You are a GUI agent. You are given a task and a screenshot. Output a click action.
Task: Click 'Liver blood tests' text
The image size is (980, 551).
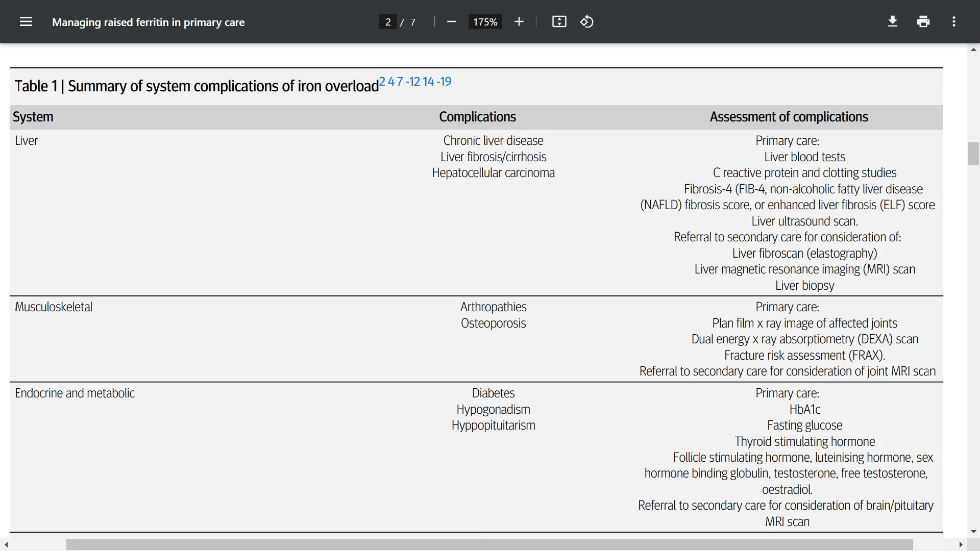[804, 157]
